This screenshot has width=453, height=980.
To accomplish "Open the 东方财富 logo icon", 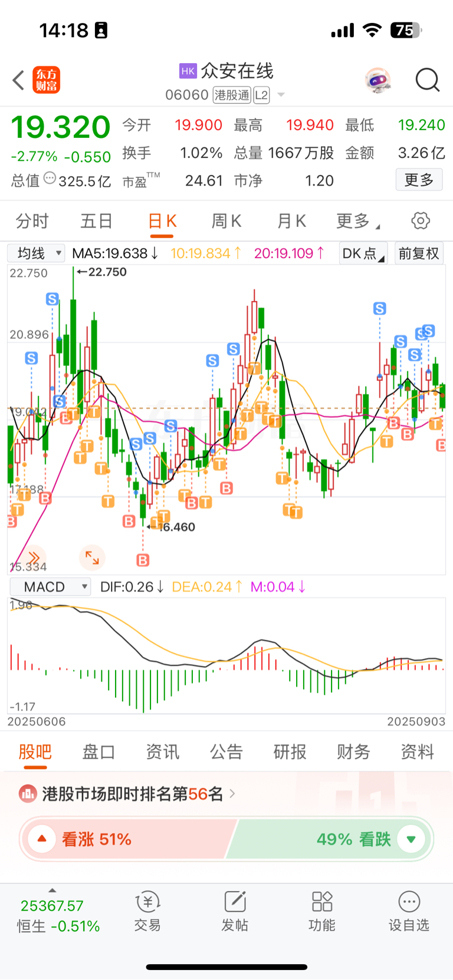I will click(x=46, y=80).
